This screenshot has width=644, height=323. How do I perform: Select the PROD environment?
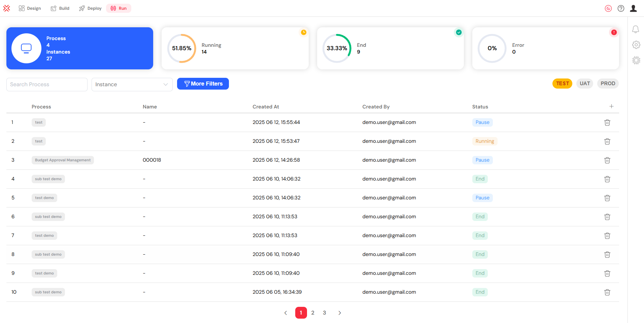pos(607,83)
